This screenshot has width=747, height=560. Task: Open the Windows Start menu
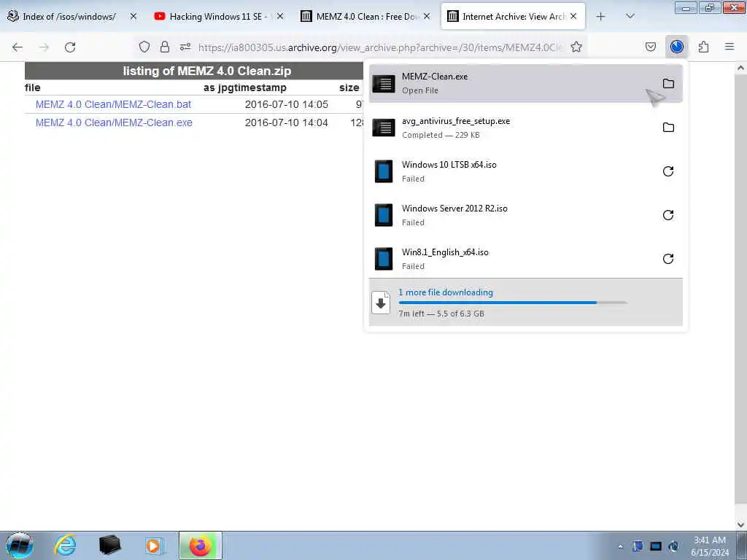click(x=20, y=545)
